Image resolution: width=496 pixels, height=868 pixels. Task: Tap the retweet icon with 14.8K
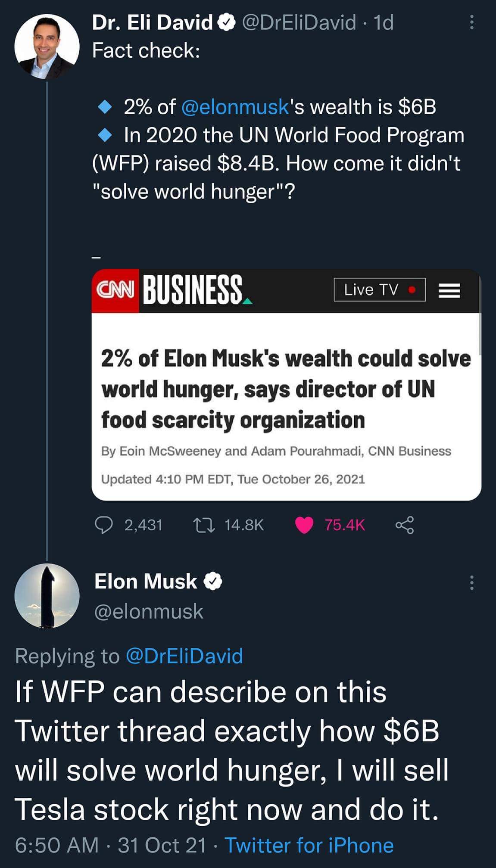[x=204, y=525]
